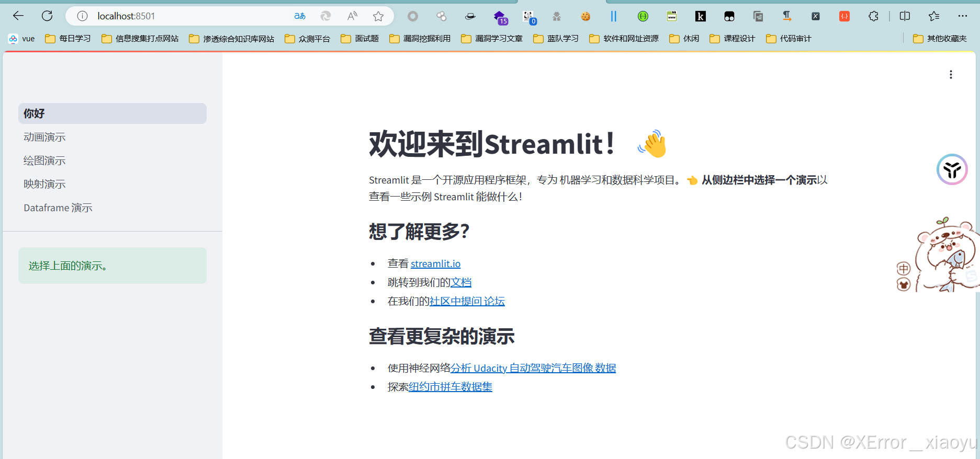Expand the 众测平台 bookmark folder

pos(308,39)
